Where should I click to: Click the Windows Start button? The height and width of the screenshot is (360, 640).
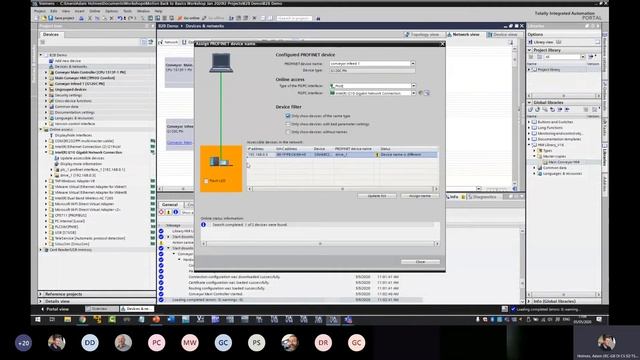[38, 320]
